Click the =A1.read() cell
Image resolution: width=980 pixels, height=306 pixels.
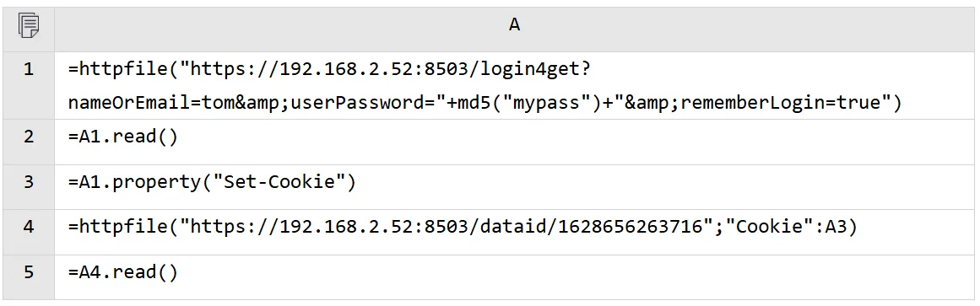coord(514,142)
